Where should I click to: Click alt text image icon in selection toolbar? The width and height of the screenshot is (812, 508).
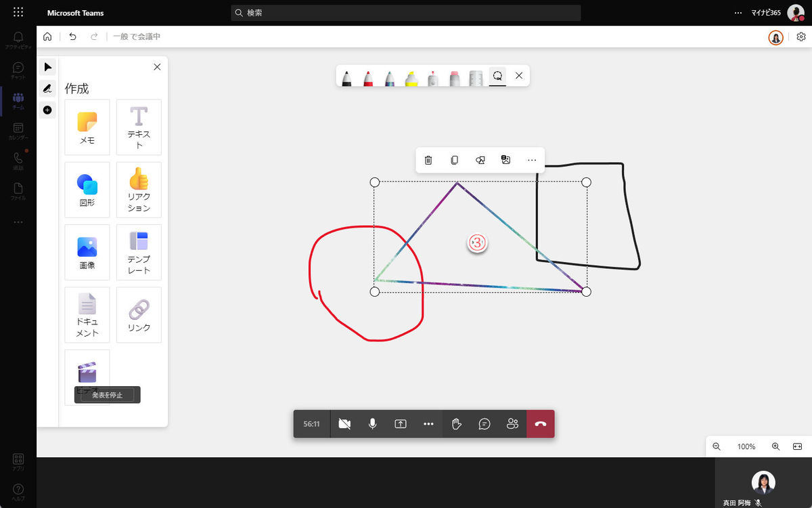[x=505, y=160]
